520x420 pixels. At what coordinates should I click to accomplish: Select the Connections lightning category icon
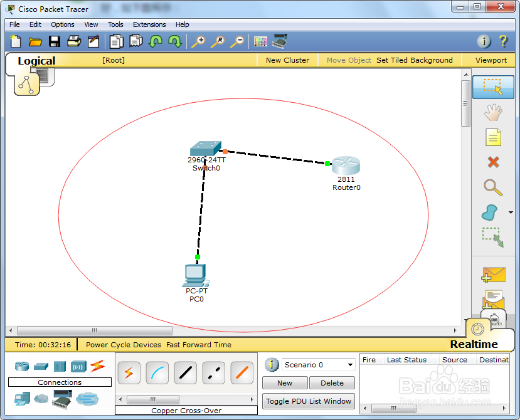coord(97,366)
